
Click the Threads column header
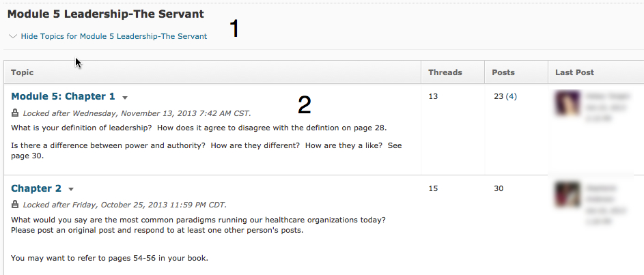(445, 72)
